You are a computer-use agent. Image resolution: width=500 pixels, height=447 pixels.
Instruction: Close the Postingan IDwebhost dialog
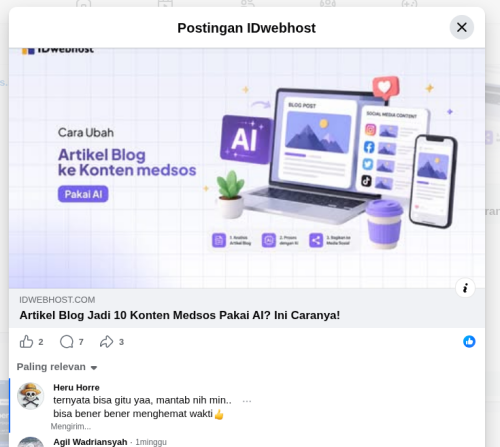tap(462, 27)
